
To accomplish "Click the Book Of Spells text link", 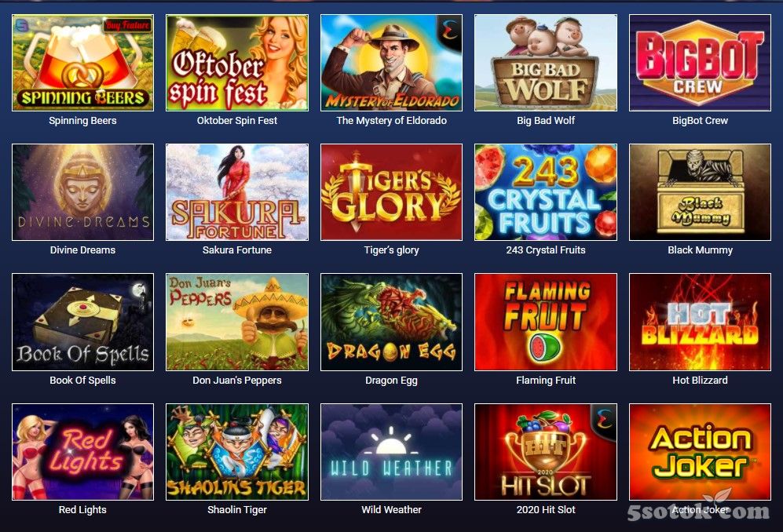I will tap(82, 381).
